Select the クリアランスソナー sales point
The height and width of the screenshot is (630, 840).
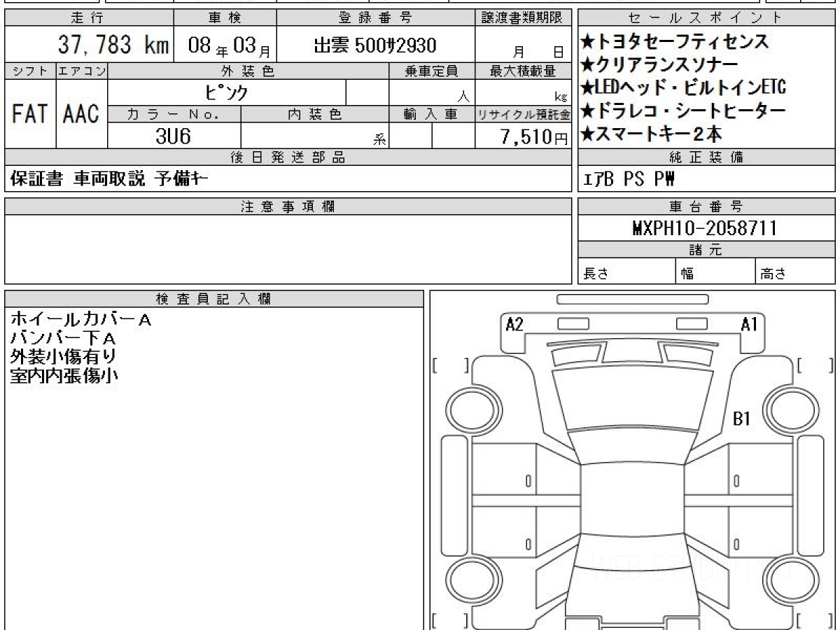click(659, 64)
